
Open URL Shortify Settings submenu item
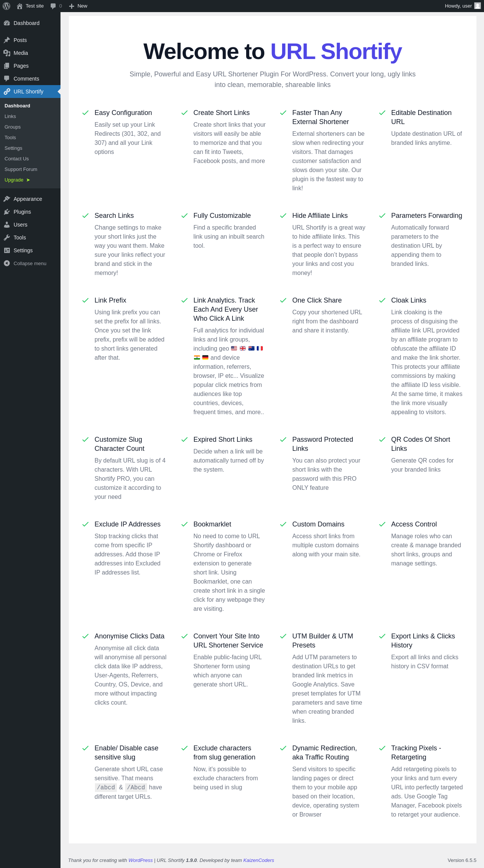[x=30, y=148]
